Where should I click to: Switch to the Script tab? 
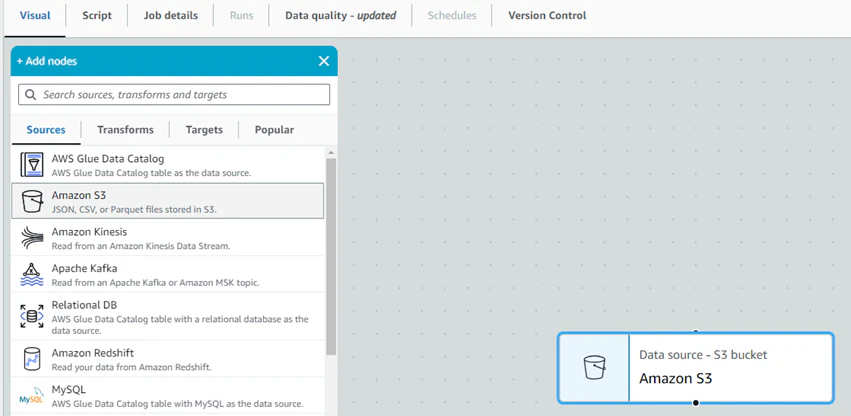point(97,15)
